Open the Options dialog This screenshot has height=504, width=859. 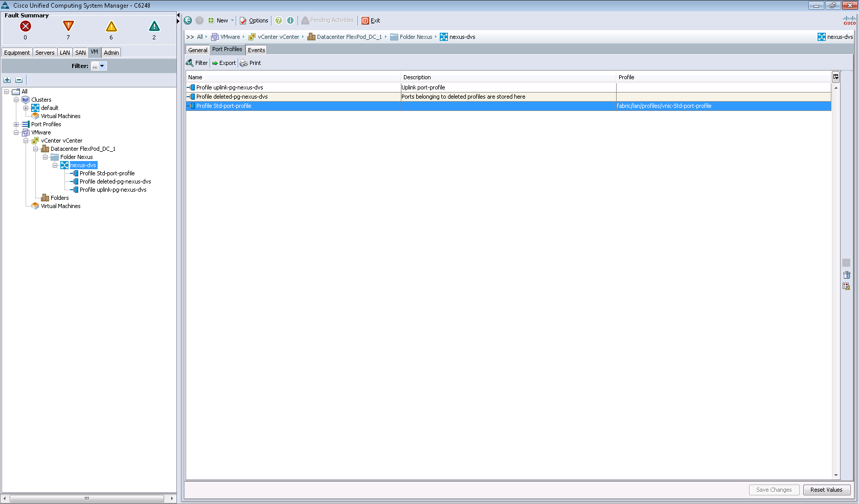tap(254, 20)
